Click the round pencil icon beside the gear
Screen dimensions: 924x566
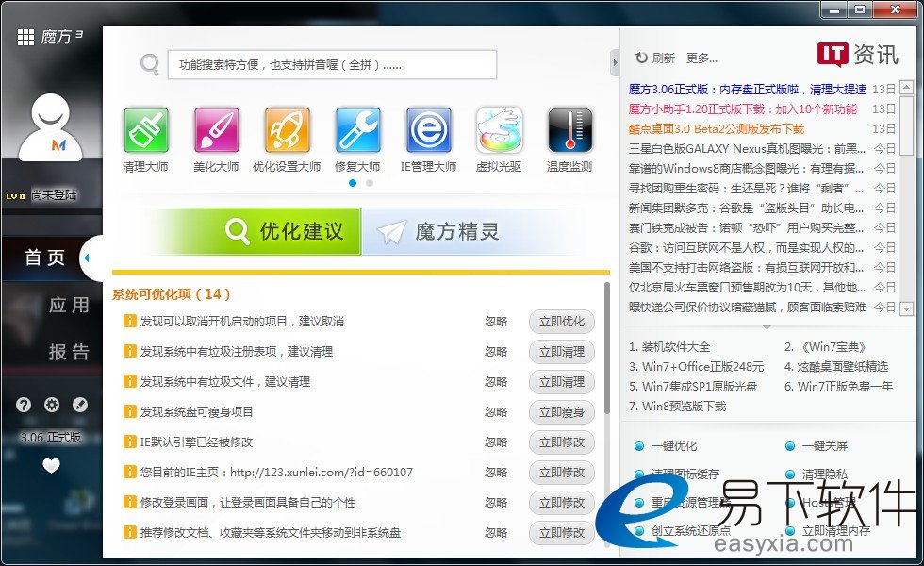pyautogui.click(x=80, y=405)
